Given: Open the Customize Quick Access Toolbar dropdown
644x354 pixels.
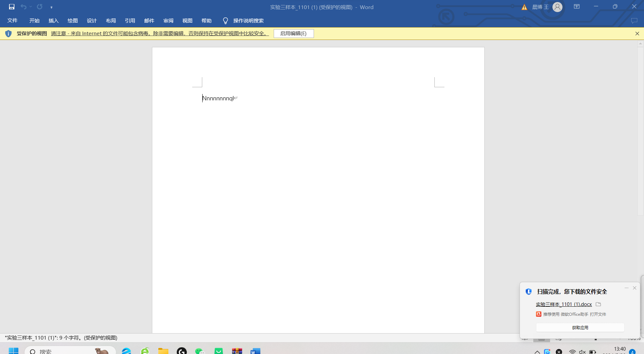Looking at the screenshot, I should 51,7.
